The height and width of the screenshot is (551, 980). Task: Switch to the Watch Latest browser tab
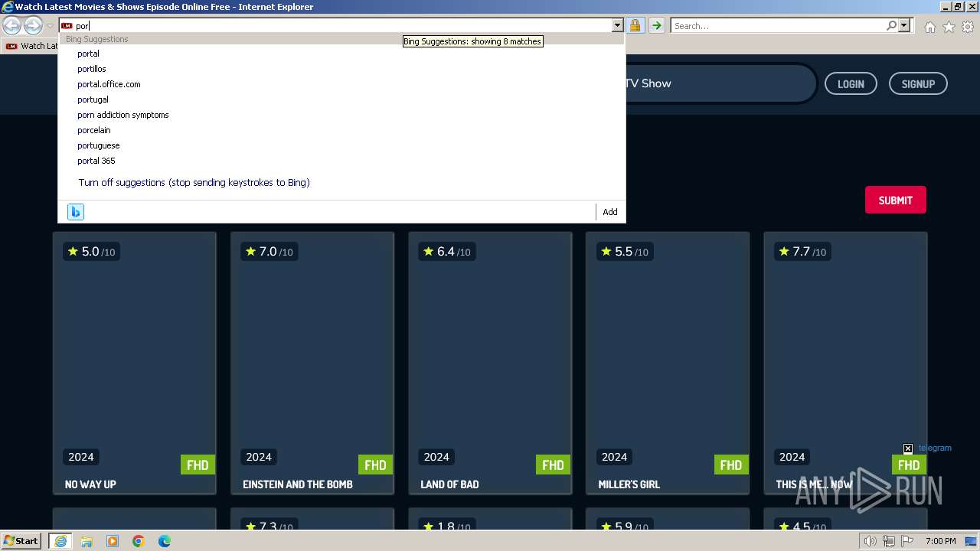point(31,46)
